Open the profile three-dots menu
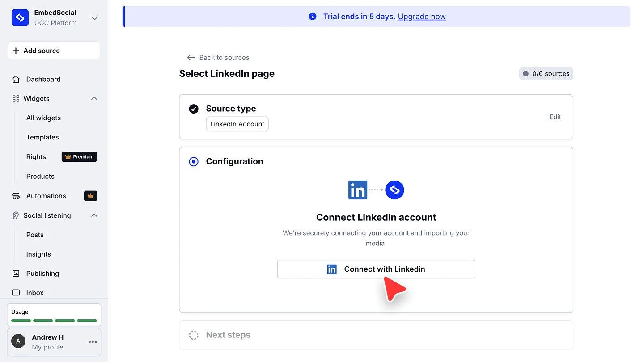 93,342
